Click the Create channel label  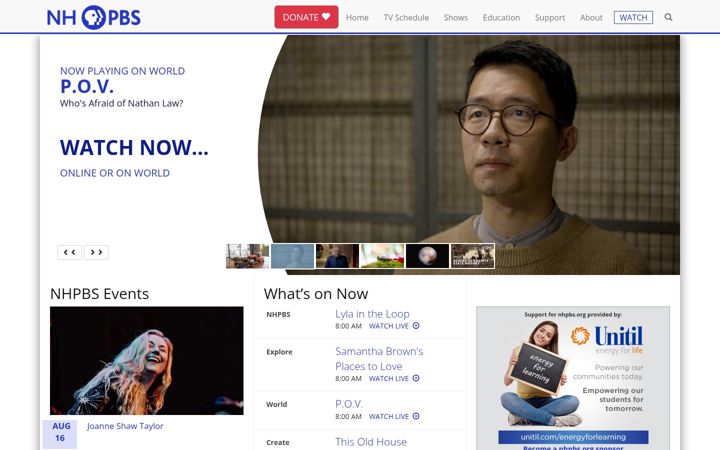[x=278, y=443]
